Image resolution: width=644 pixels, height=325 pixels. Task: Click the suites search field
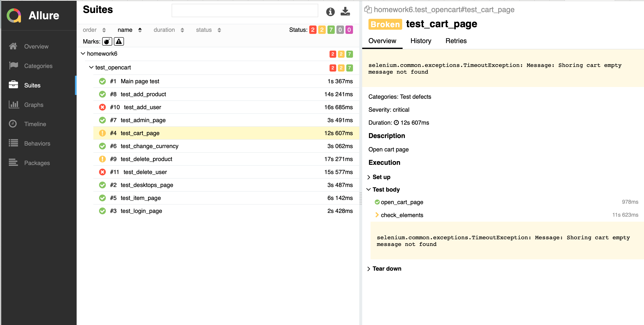245,11
